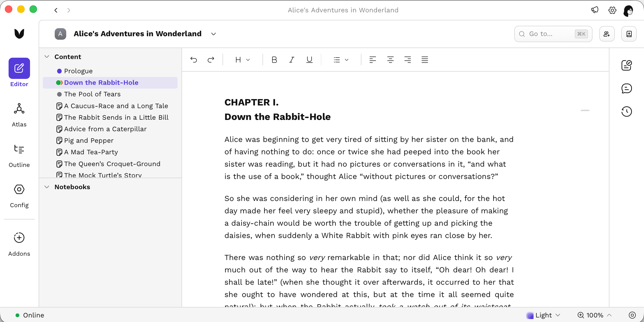This screenshot has height=322, width=644.
Task: Align text to the right
Action: [408, 60]
